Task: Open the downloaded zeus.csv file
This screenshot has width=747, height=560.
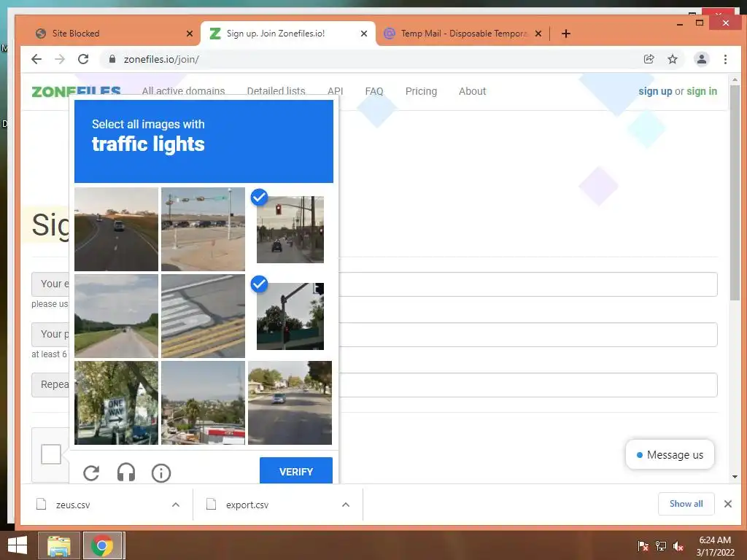Action: (x=72, y=505)
